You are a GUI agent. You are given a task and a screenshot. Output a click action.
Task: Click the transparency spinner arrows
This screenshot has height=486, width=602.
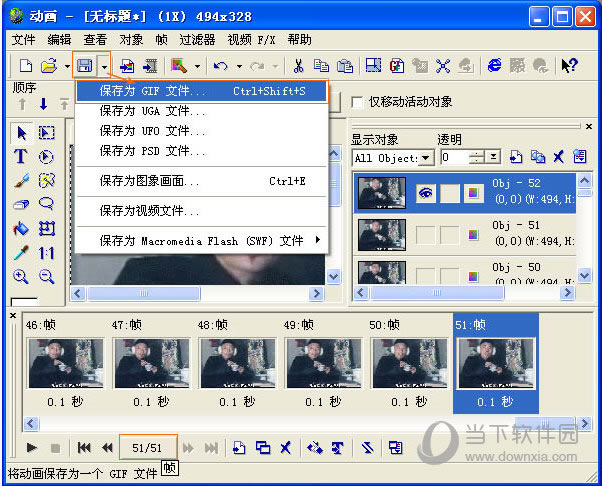coord(477,157)
